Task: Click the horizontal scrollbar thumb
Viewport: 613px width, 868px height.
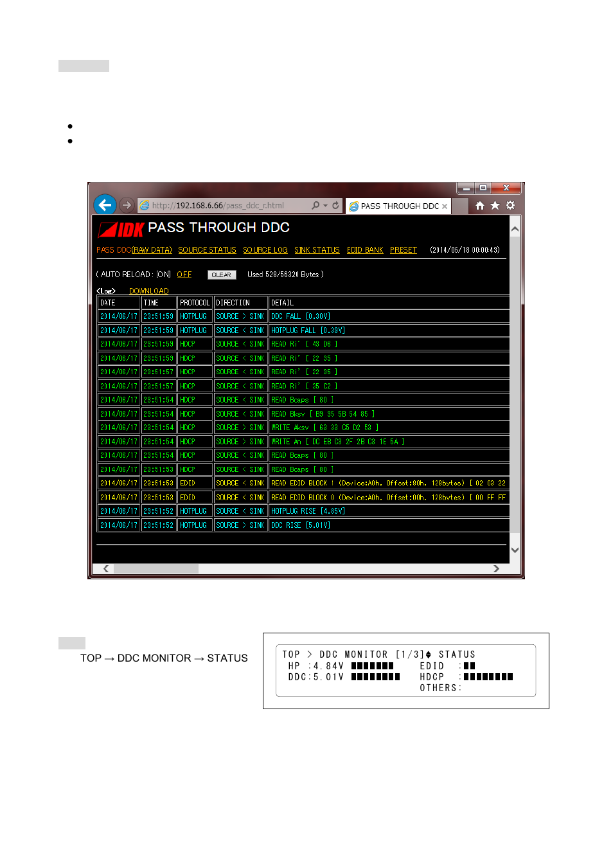Action: click(156, 568)
